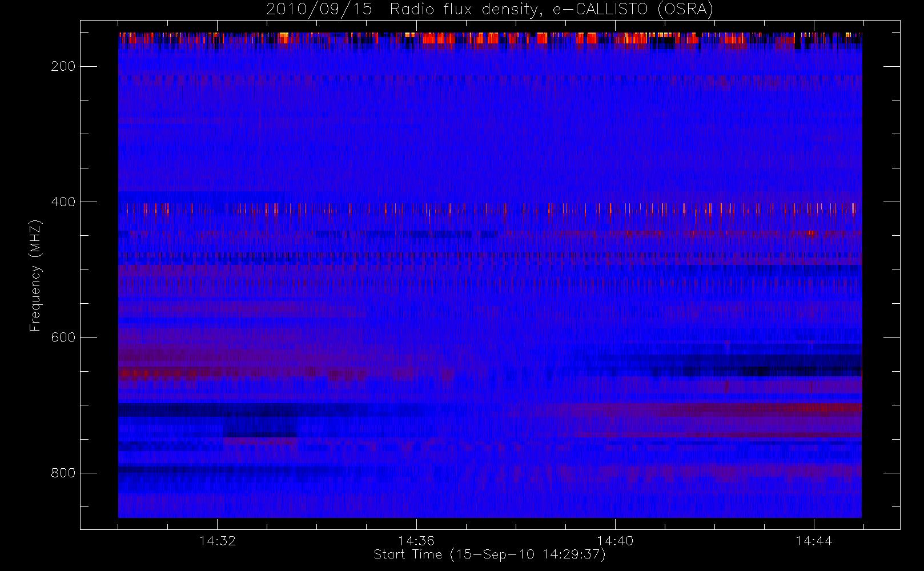Screen dimensions: 924x571
Task: Click the 14:36 time tick label
Action: (x=416, y=541)
